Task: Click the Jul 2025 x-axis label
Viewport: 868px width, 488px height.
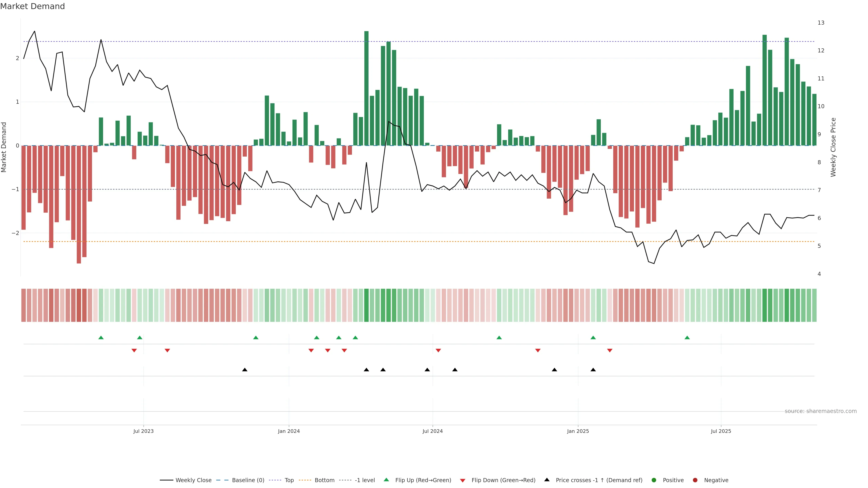Action: point(721,432)
